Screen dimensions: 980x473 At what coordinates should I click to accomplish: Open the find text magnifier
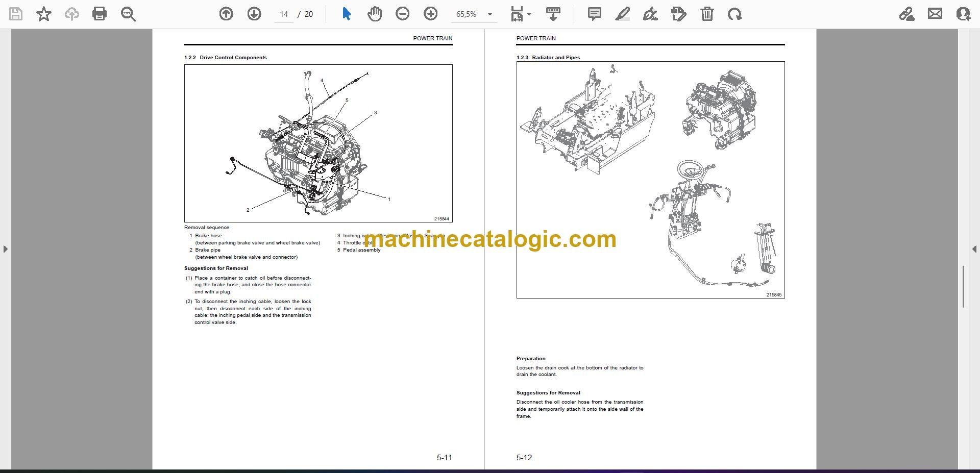pos(128,14)
